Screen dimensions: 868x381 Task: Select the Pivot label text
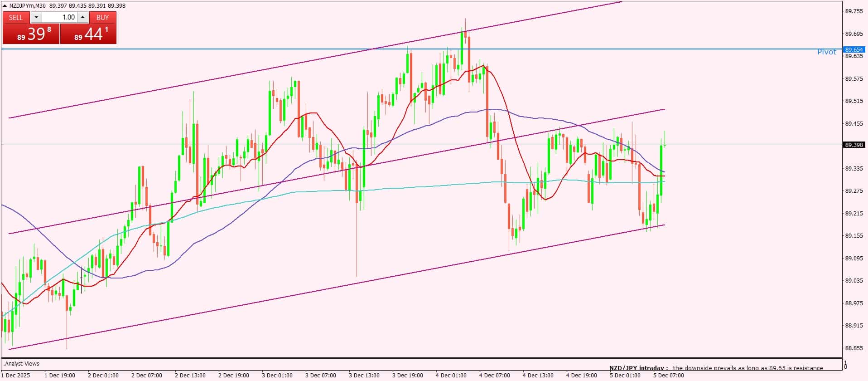tap(826, 52)
